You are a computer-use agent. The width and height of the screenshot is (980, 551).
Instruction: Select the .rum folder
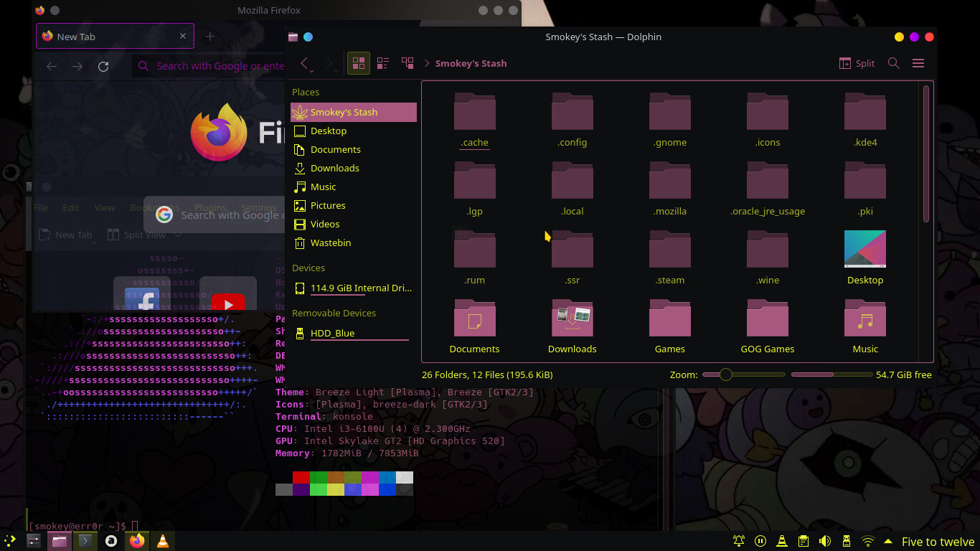click(474, 258)
